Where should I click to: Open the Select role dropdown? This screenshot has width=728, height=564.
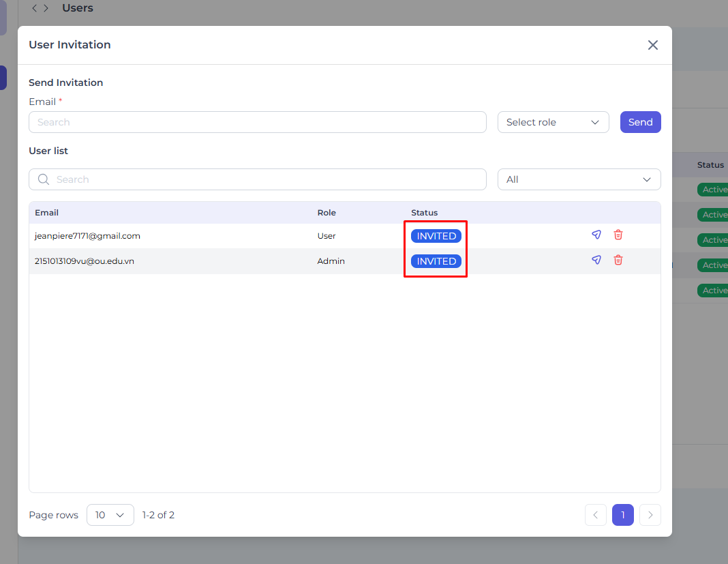click(x=553, y=122)
